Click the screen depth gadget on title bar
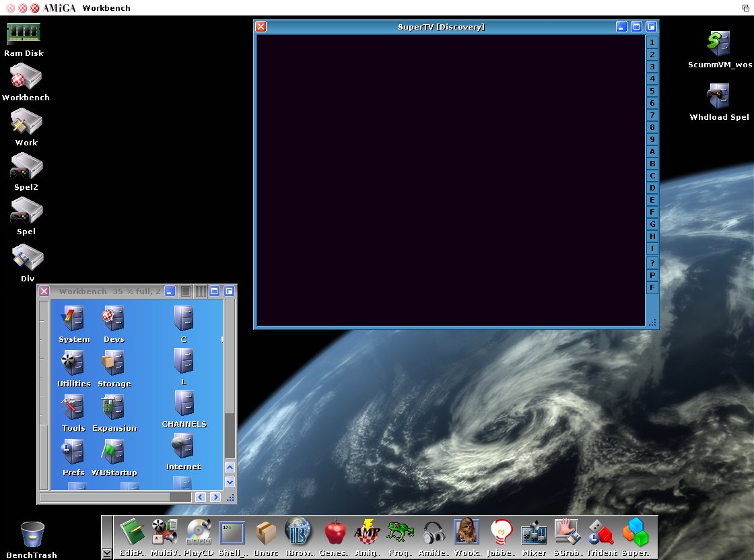The image size is (754, 560). (745, 7)
